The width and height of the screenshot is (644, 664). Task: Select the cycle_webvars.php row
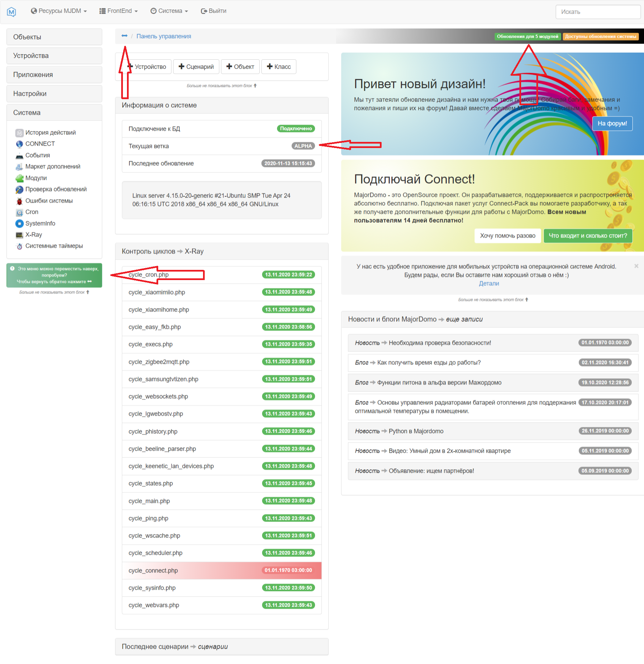point(222,605)
